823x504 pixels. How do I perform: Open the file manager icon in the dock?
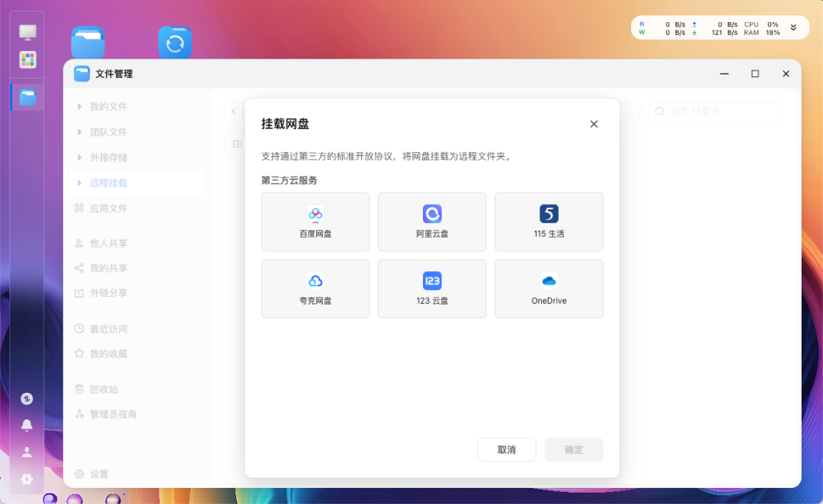point(27,97)
